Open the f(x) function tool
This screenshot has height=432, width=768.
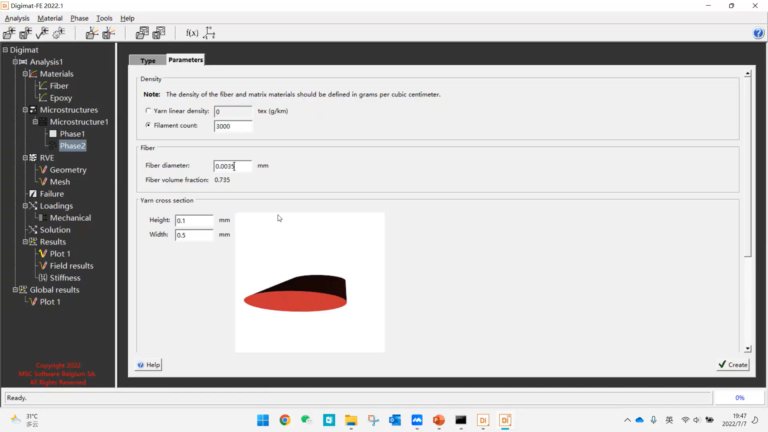pyautogui.click(x=192, y=33)
